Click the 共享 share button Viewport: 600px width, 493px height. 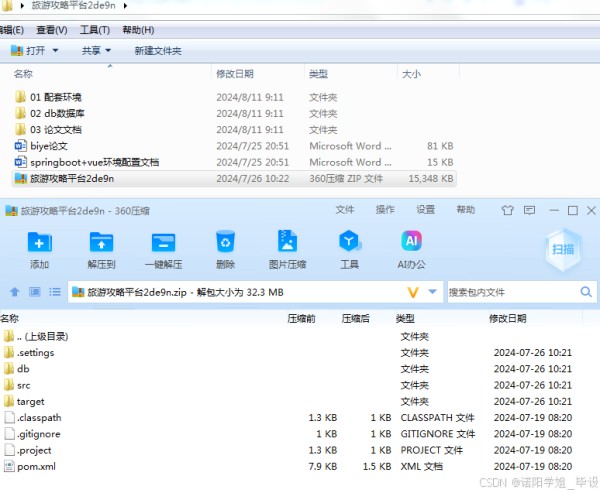click(x=91, y=51)
